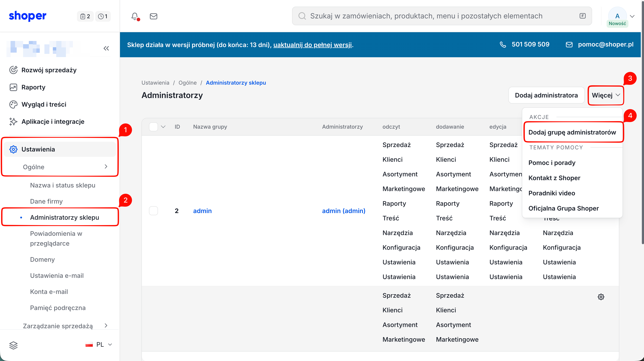
Task: Select Oficjalna Grupa Shoper entry
Action: 563,208
